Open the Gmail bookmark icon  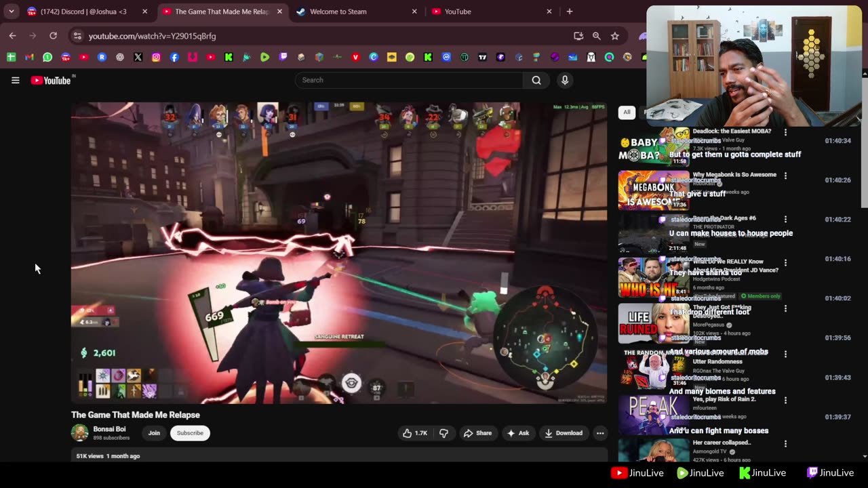[x=29, y=58]
